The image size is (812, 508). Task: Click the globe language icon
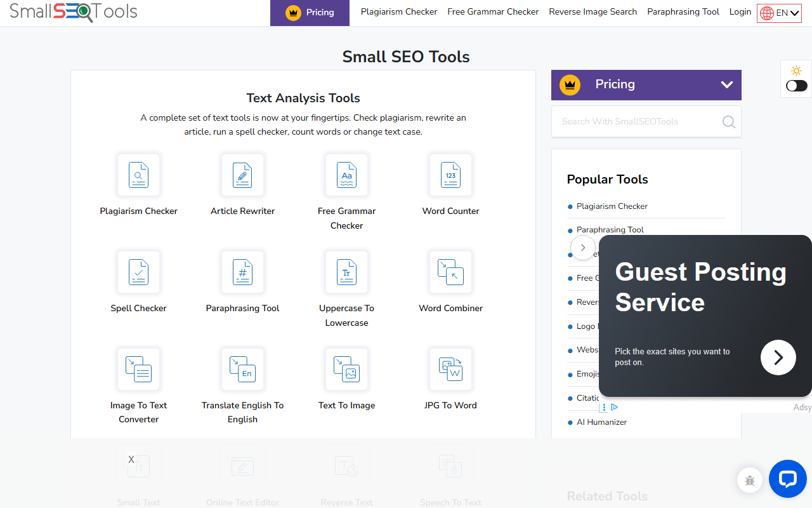pos(767,13)
